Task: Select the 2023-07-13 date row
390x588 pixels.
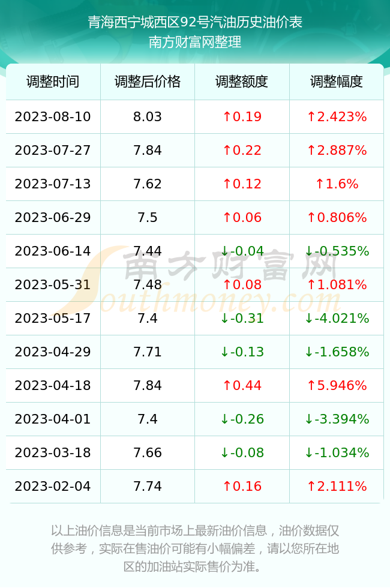Action: pos(194,184)
